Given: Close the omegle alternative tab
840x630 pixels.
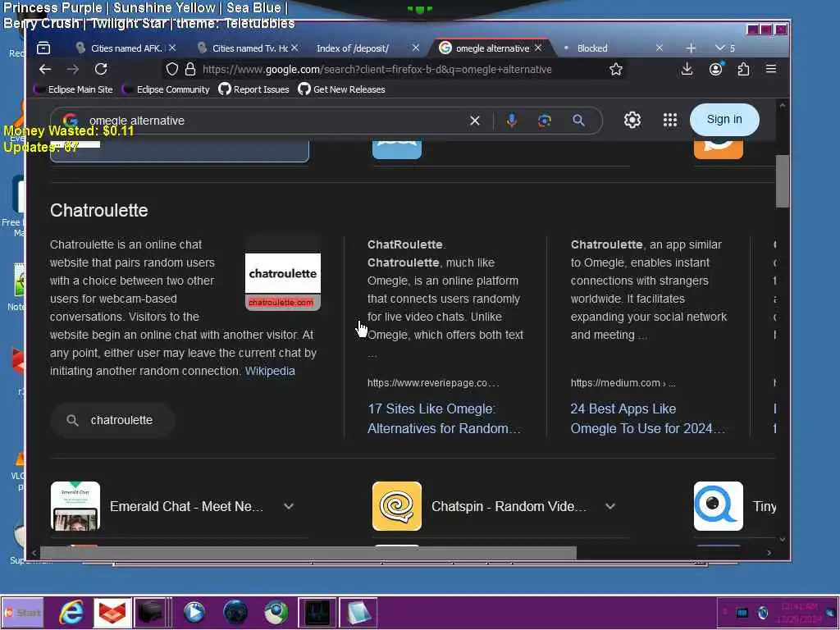Looking at the screenshot, I should pyautogui.click(x=538, y=48).
